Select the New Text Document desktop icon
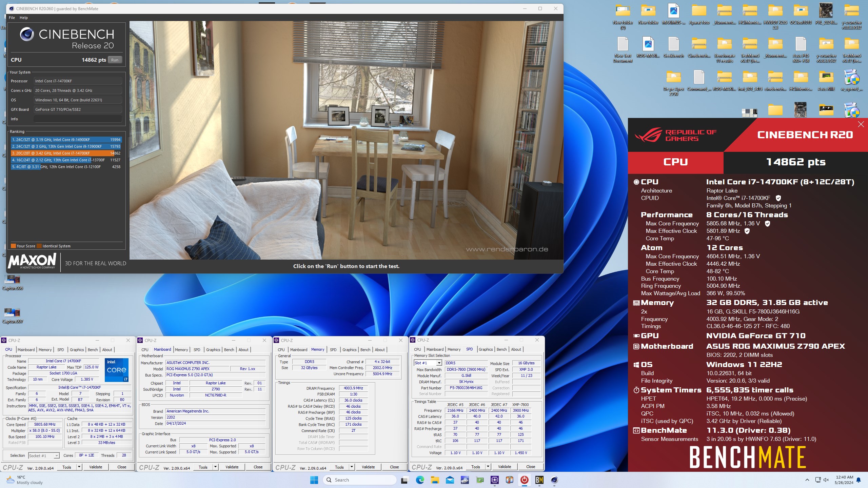This screenshot has width=868, height=488. [623, 50]
